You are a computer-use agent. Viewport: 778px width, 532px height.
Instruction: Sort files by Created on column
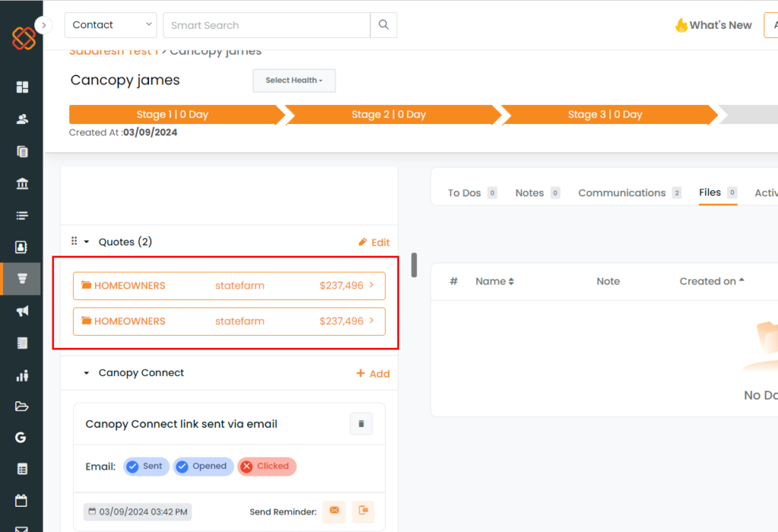pos(712,281)
